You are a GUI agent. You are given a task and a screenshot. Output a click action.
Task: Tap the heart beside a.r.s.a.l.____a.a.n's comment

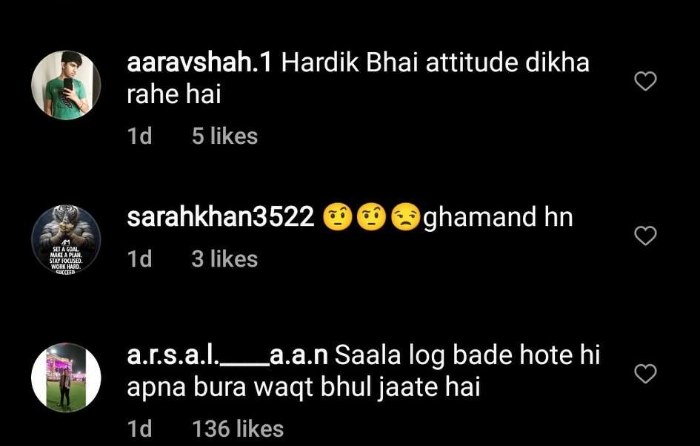(646, 374)
